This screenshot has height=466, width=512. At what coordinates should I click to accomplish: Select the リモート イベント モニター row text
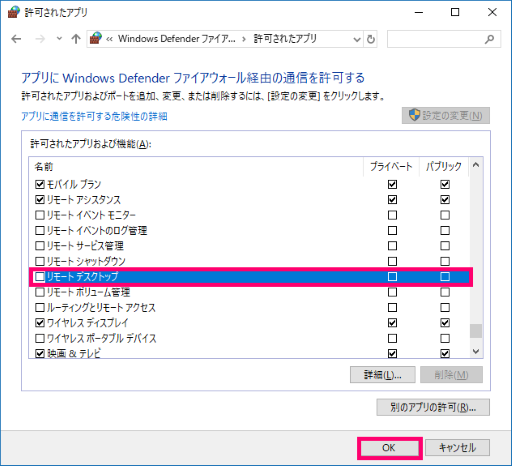pyautogui.click(x=91, y=215)
